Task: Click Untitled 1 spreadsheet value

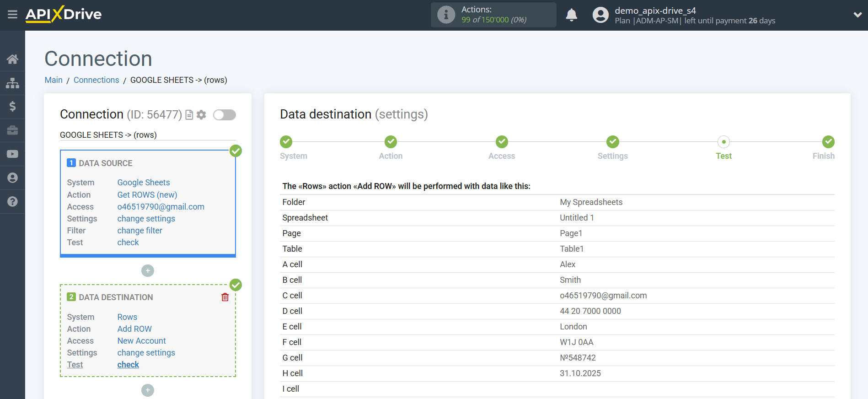Action: click(577, 218)
